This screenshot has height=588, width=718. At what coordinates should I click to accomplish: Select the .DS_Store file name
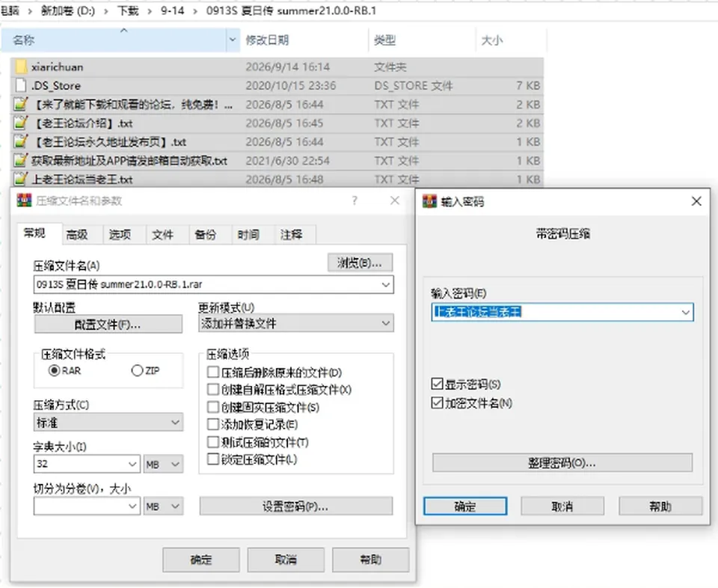(x=56, y=85)
